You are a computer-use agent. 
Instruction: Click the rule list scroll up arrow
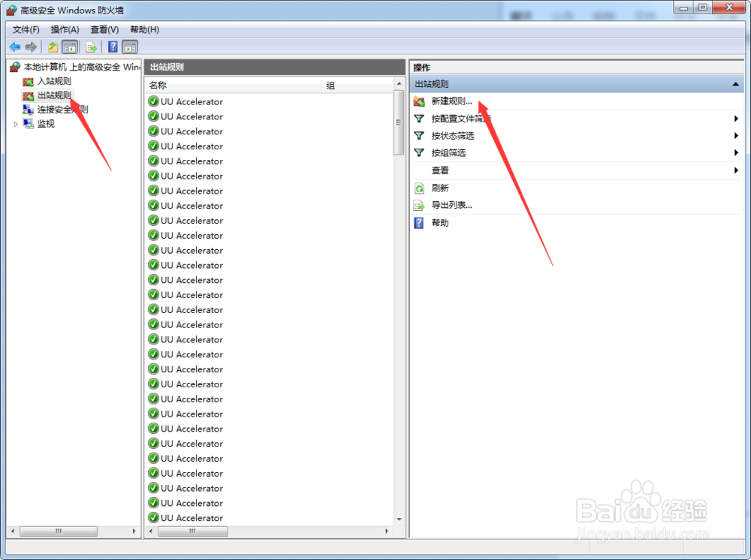399,84
